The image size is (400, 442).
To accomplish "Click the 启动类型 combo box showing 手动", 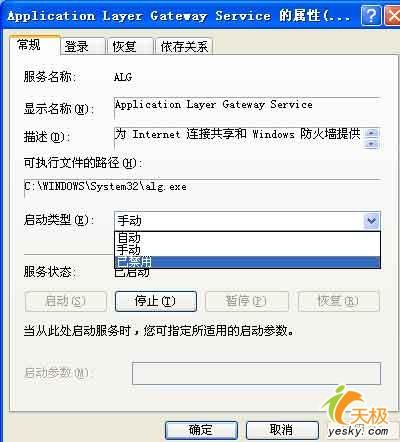I will point(247,221).
